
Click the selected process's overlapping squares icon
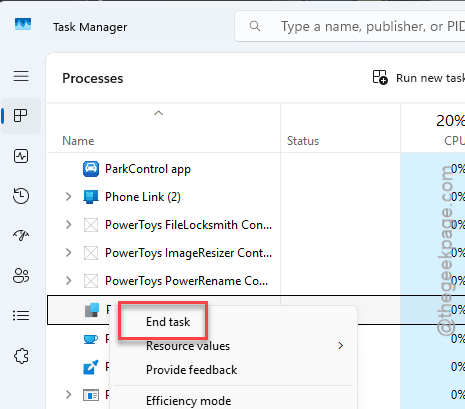[x=92, y=310]
